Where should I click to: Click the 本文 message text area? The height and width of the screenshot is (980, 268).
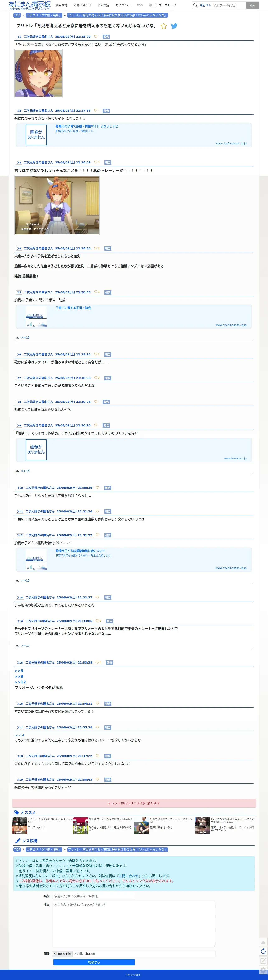click(134, 924)
